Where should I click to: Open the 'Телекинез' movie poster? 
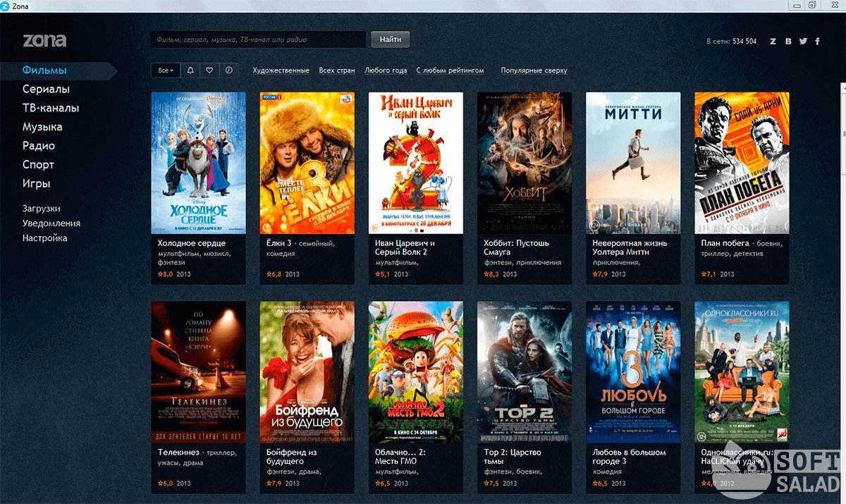[x=198, y=372]
